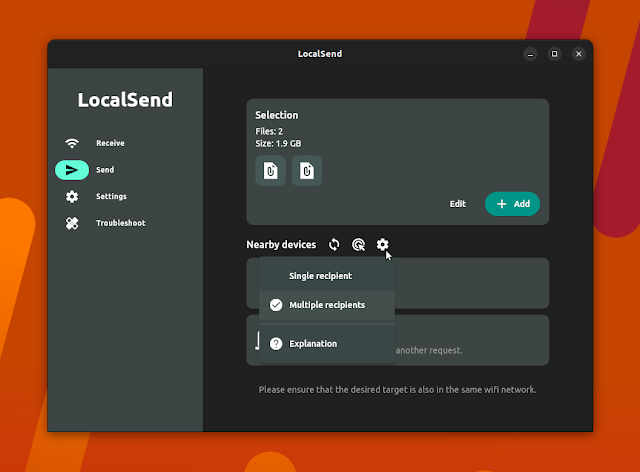The image size is (640, 472).
Task: Choose Multiple recipients mode
Action: 327,305
